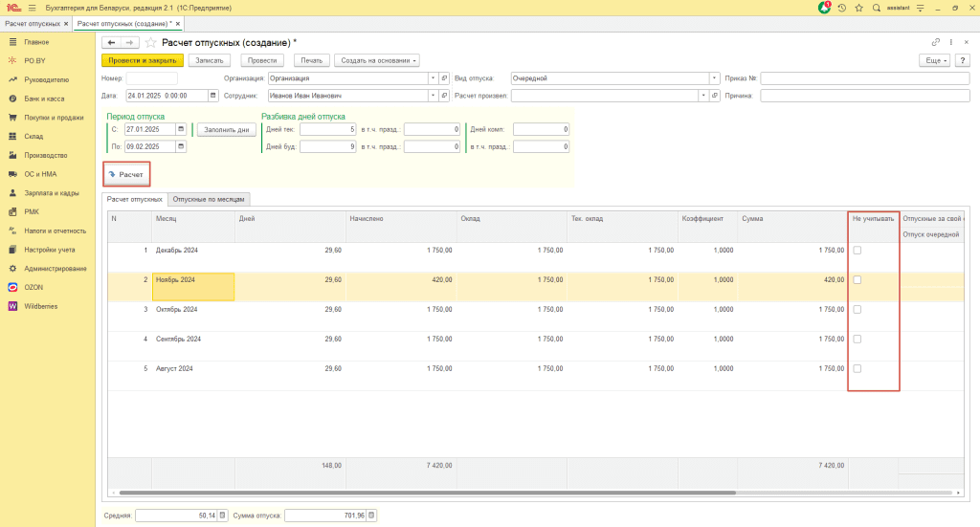This screenshot has height=527, width=980.
Task: Open Главное section in sidebar
Action: [x=36, y=42]
